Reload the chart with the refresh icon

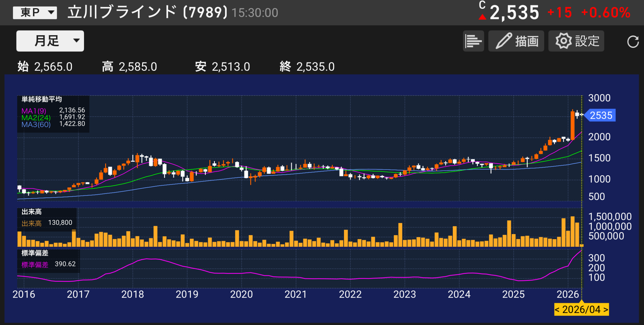pyautogui.click(x=633, y=41)
